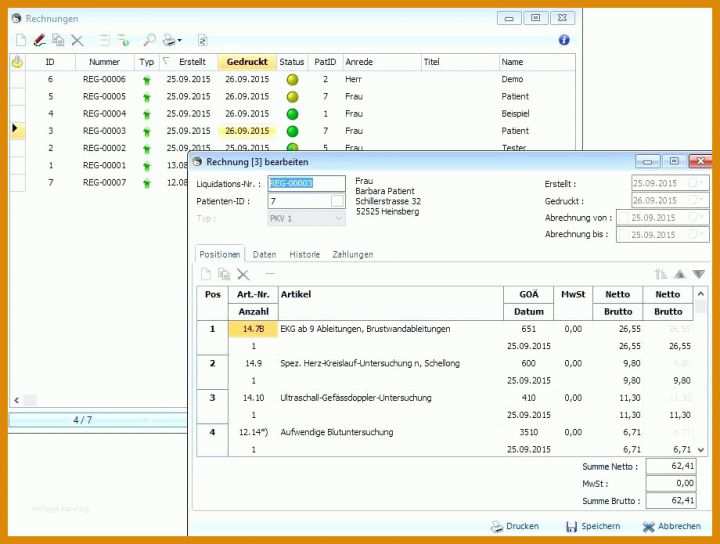Cancel editing with Abbrechen
Image resolution: width=720 pixels, height=544 pixels.
(672, 526)
